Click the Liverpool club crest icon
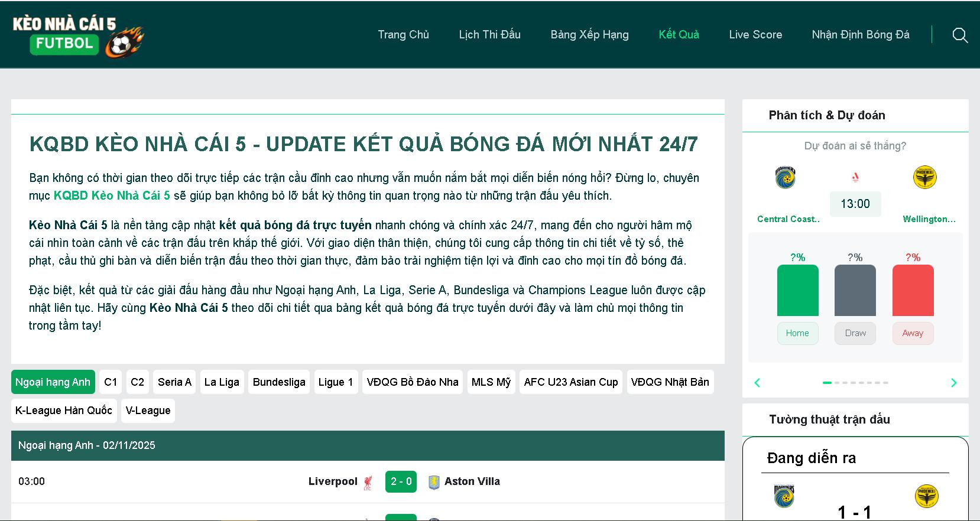The height and width of the screenshot is (521, 980). (368, 482)
